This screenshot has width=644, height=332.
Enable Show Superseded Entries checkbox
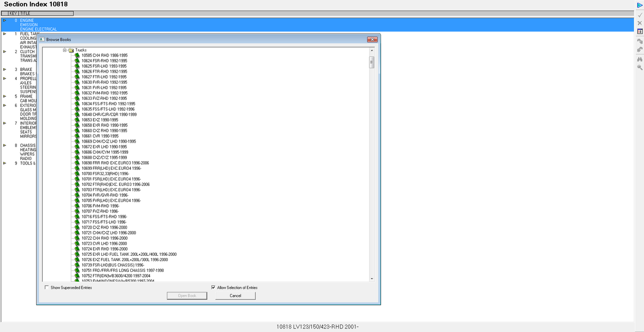point(47,287)
